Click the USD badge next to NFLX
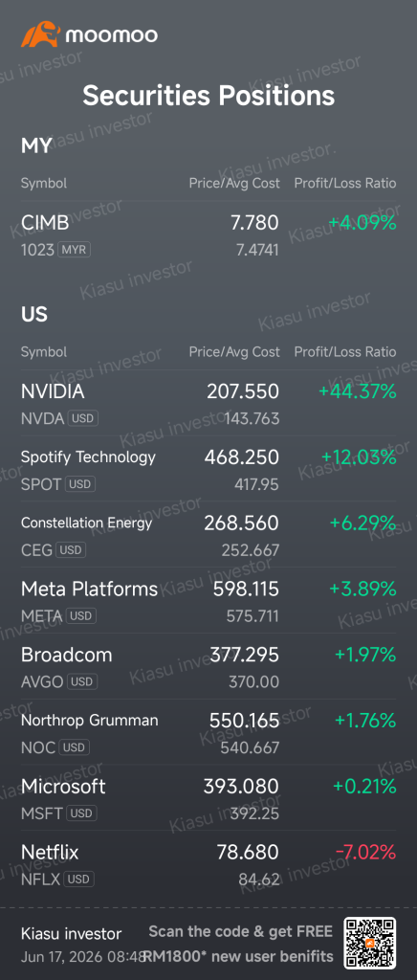The width and height of the screenshot is (417, 980). [78, 880]
